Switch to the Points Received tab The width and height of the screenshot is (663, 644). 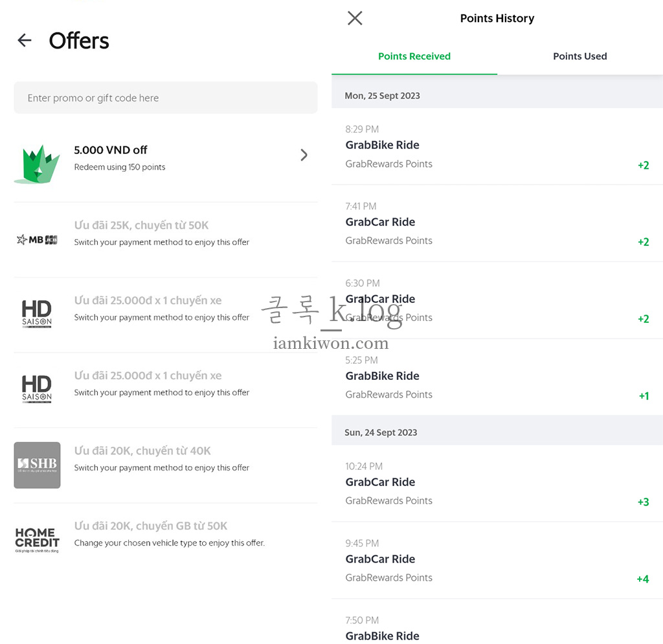click(x=414, y=56)
